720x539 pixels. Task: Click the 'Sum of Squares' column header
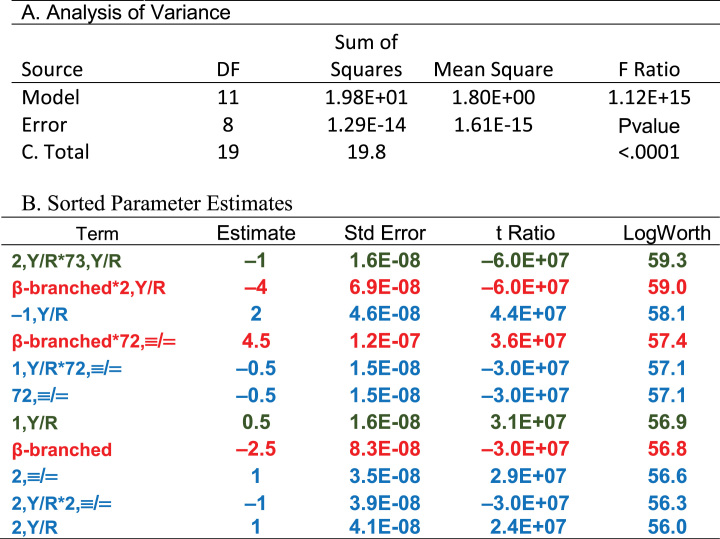click(366, 56)
